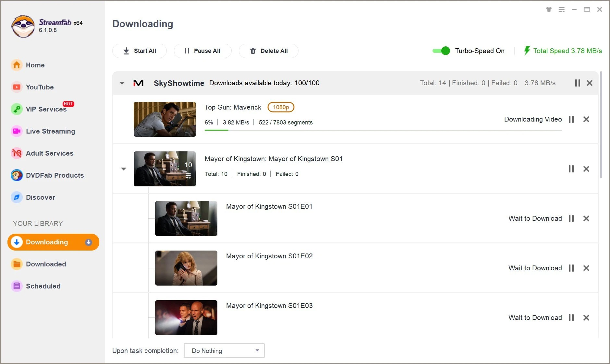The image size is (610, 364).
Task: Click the S01E02 episode thumbnail
Action: pyautogui.click(x=186, y=268)
